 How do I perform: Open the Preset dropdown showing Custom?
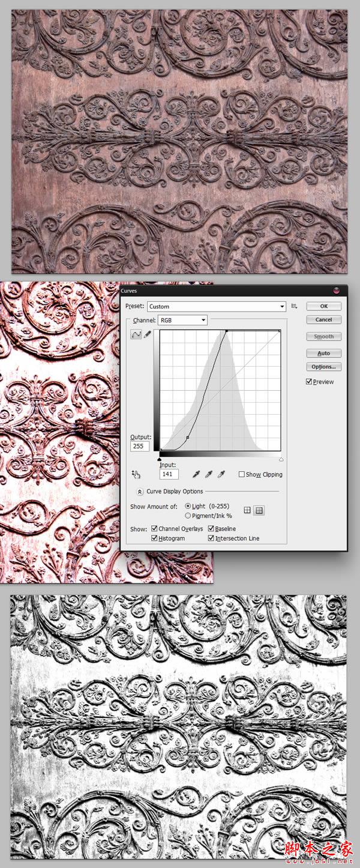[x=217, y=306]
